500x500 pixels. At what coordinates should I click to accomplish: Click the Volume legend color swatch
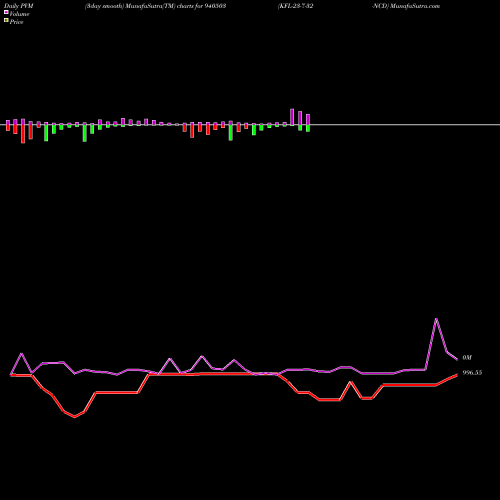[6, 13]
